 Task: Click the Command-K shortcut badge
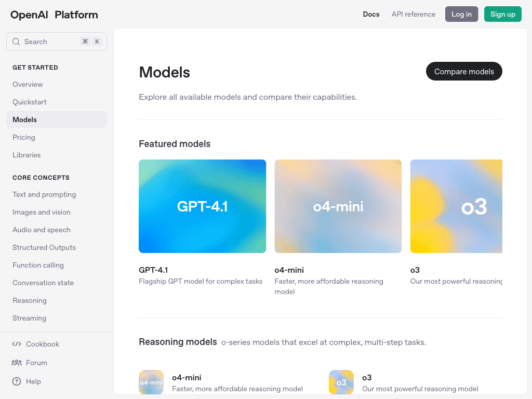tap(91, 42)
